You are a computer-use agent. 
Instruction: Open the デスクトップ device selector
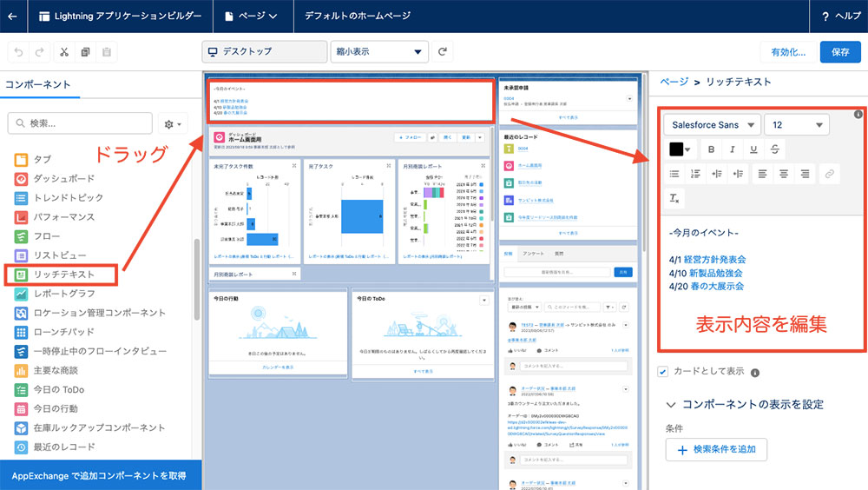point(264,51)
